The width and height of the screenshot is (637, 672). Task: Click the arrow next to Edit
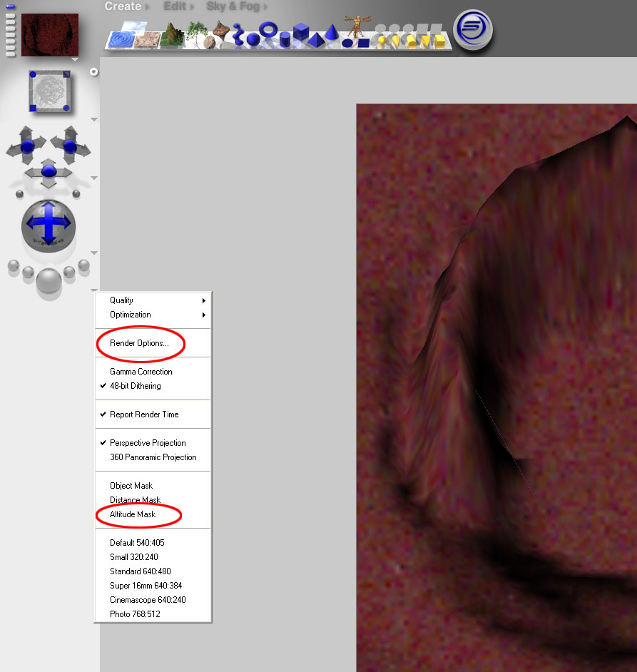tap(192, 7)
